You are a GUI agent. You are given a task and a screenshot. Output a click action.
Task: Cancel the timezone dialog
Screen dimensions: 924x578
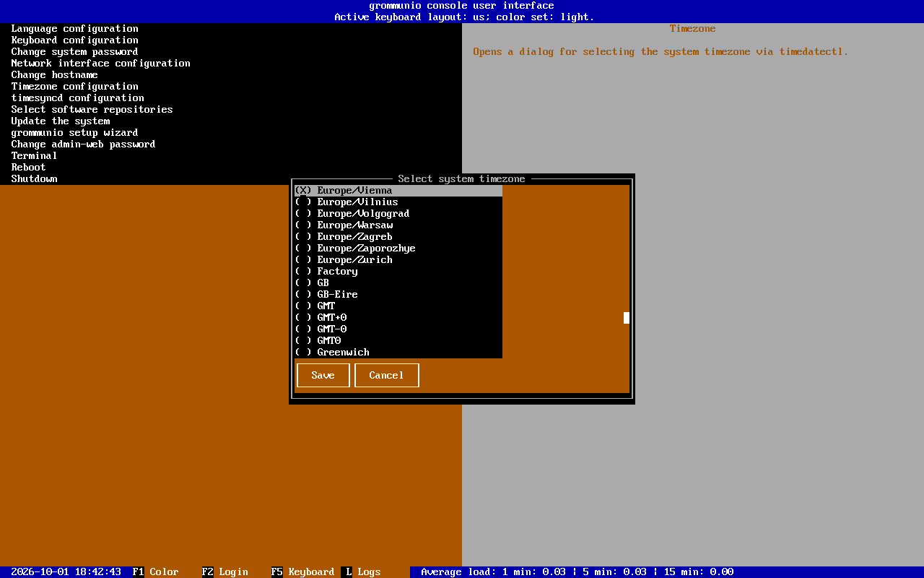(387, 376)
